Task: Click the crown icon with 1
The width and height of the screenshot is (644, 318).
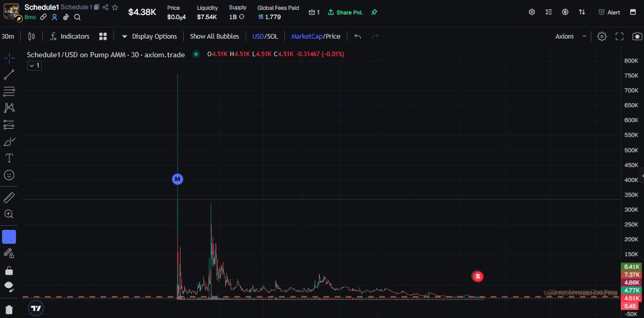Action: [x=314, y=12]
